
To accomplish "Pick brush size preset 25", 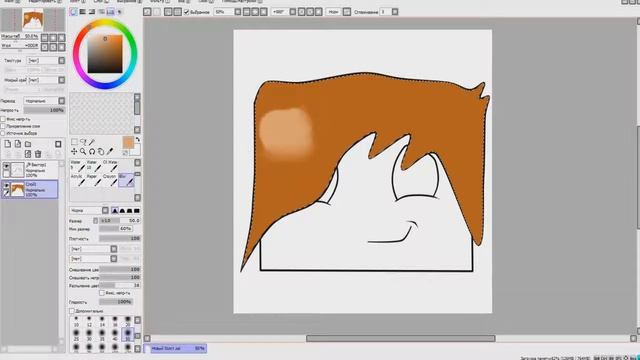I will [76, 335].
